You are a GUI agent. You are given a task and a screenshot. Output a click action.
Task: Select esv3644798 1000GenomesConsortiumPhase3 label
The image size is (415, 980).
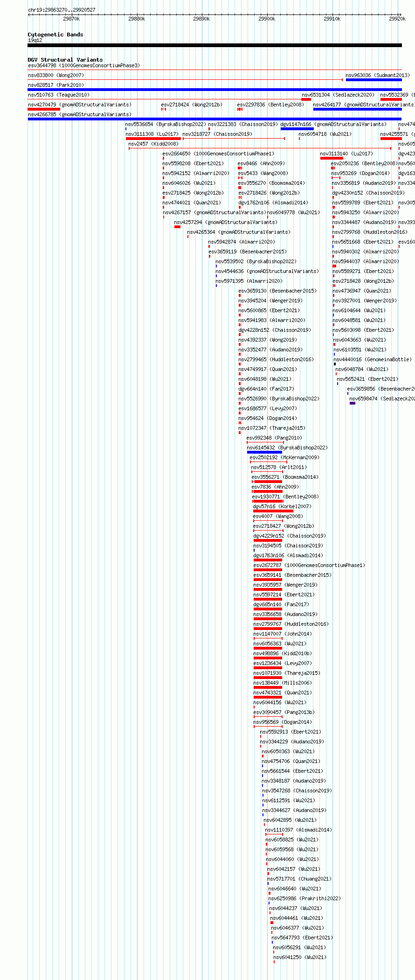[x=84, y=65]
